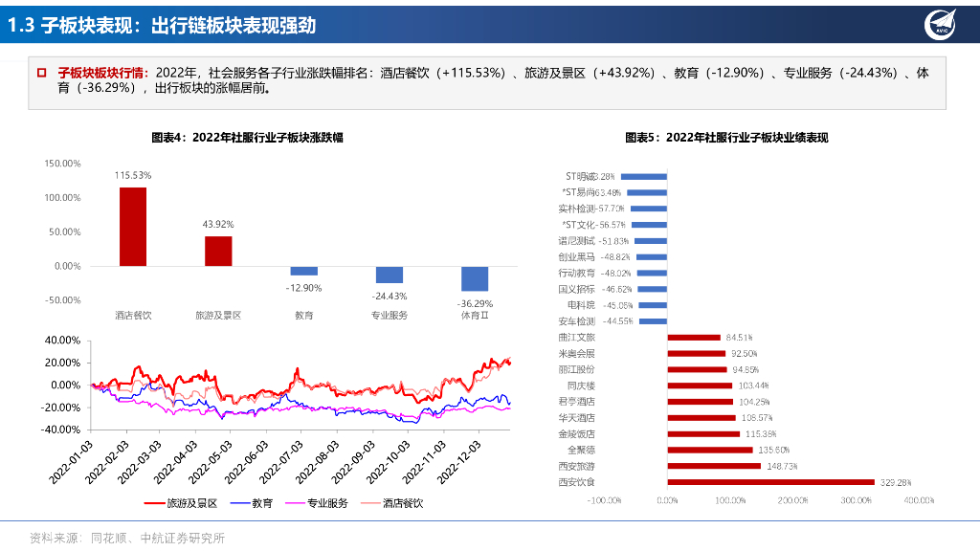Click the blue 行动教育 bar labeled -48.02%
This screenshot has height=551, width=980.
pyautogui.click(x=652, y=273)
